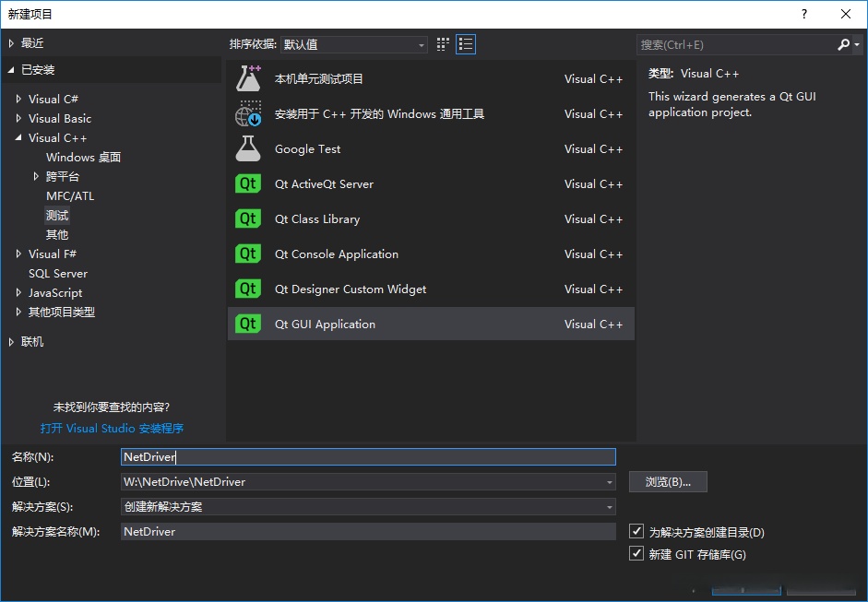Open the sort by dropdown
The height and width of the screenshot is (602, 868).
click(x=354, y=44)
